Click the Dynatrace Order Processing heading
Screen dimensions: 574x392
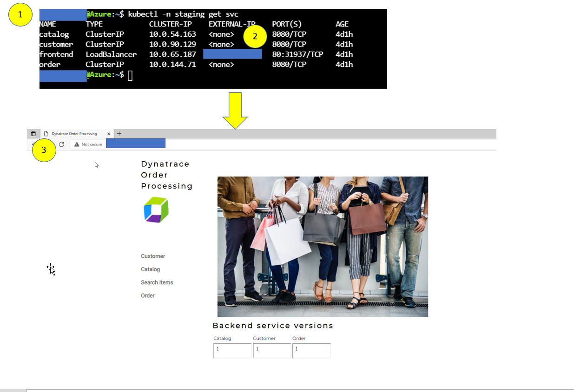(x=166, y=175)
